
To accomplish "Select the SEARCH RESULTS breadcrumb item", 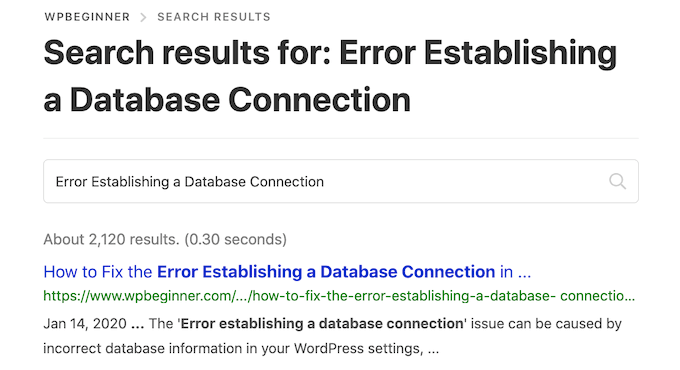I will 214,17.
